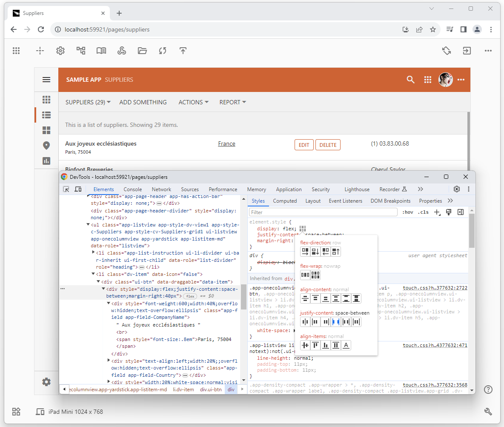The height and width of the screenshot is (427, 504).
Task: Toggle the selected justify-content space-between button
Action: point(336,322)
